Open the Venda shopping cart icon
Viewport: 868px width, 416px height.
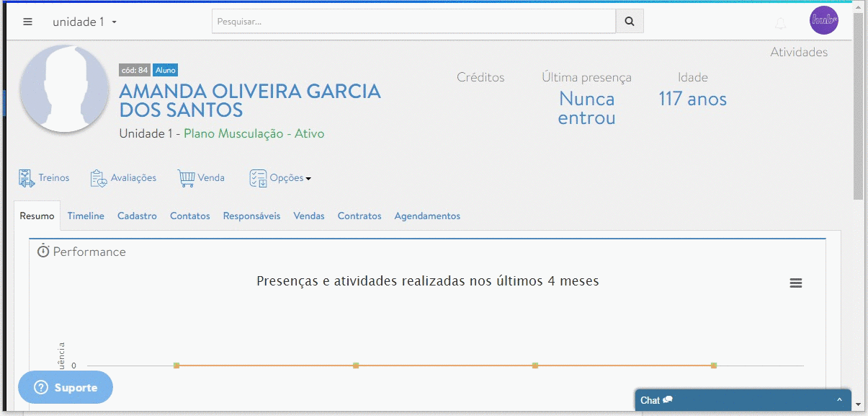pos(185,177)
